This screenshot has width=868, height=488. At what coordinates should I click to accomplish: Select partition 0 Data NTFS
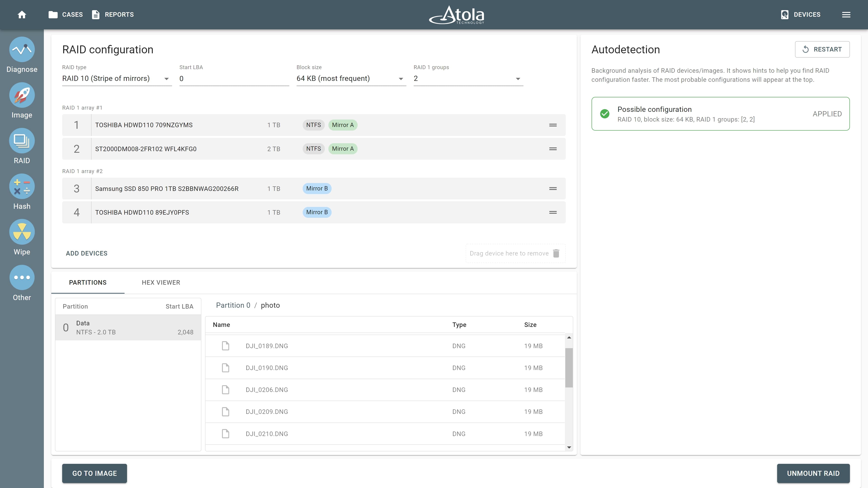tap(128, 327)
